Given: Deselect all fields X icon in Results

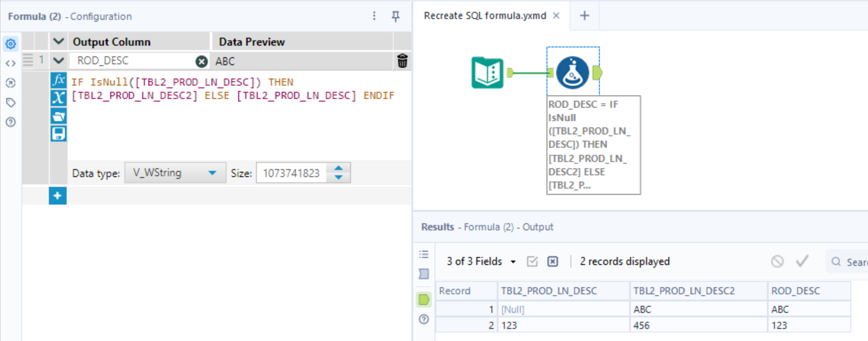Looking at the screenshot, I should coord(553,262).
